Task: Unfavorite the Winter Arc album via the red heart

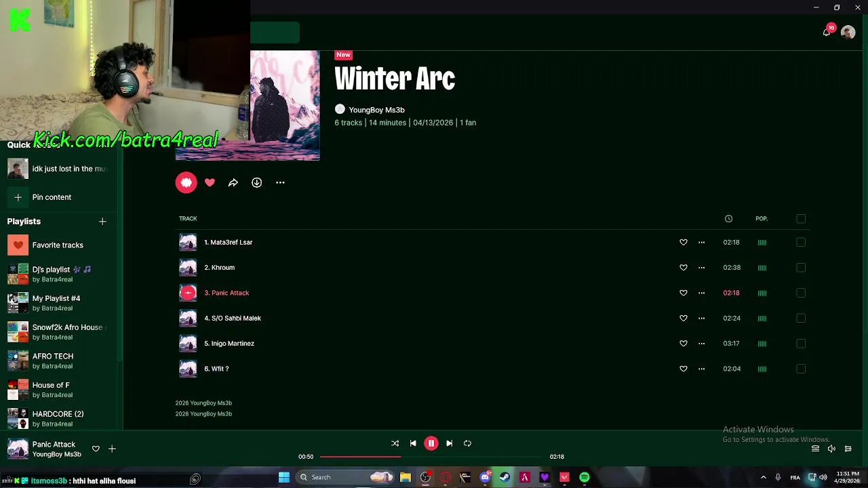Action: tap(210, 182)
